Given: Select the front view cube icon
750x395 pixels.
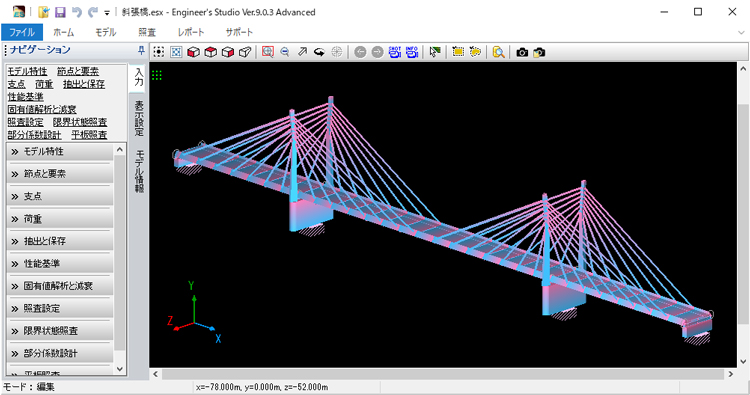Looking at the screenshot, I should pos(193,52).
